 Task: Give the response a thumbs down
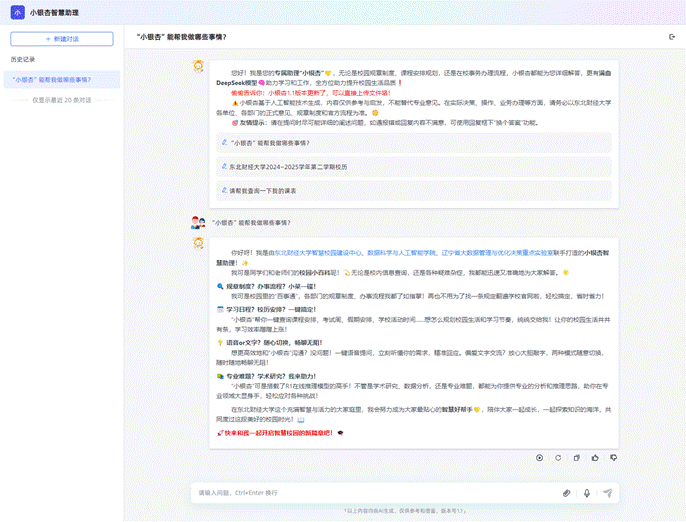click(x=613, y=457)
